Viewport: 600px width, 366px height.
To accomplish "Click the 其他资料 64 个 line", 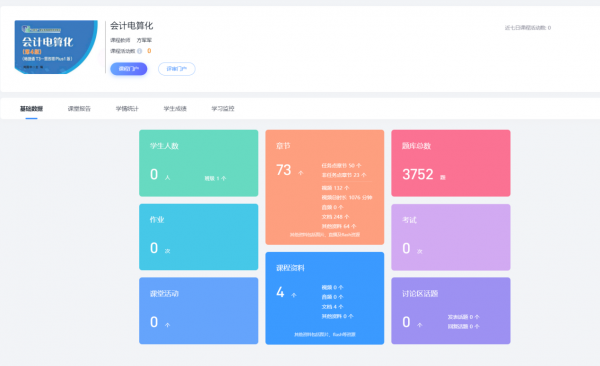I will point(339,226).
